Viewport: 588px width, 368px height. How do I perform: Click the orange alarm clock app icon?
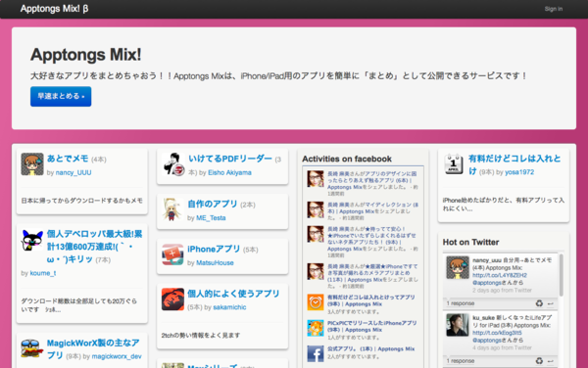[x=316, y=302]
